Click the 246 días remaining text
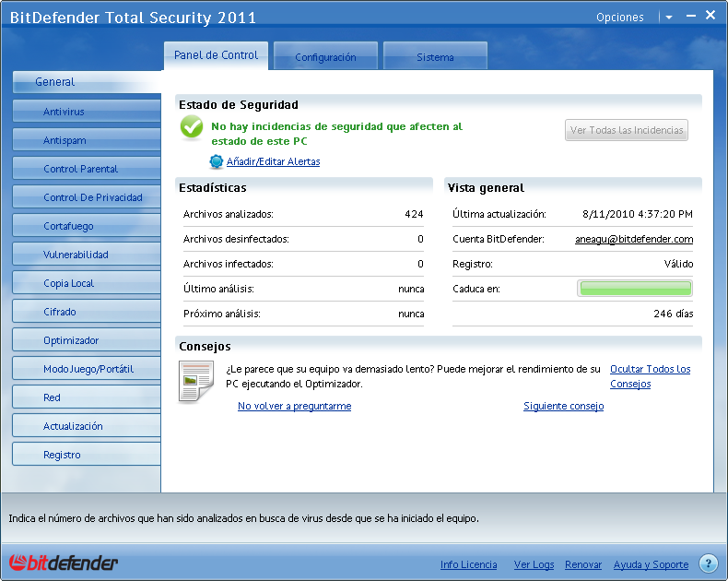This screenshot has width=728, height=581. pos(674,314)
